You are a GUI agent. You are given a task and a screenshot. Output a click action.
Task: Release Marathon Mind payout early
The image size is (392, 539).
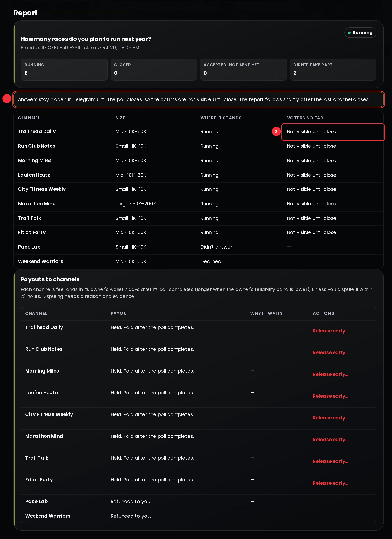[330, 440]
